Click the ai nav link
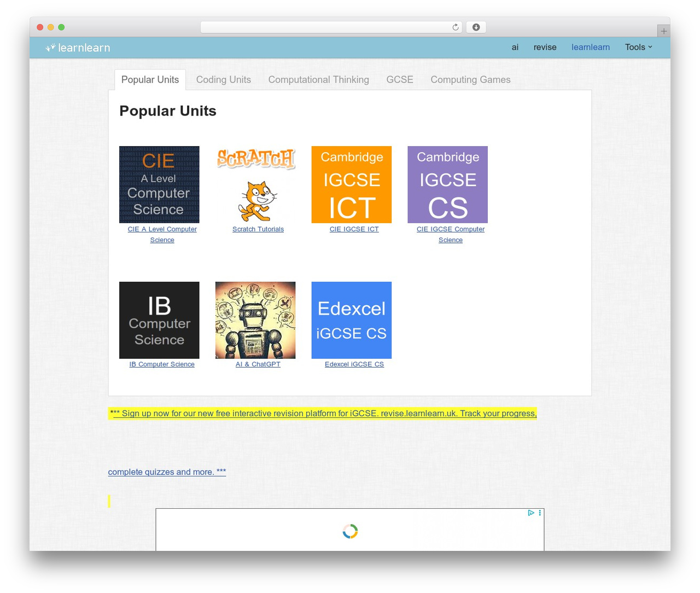 tap(515, 47)
